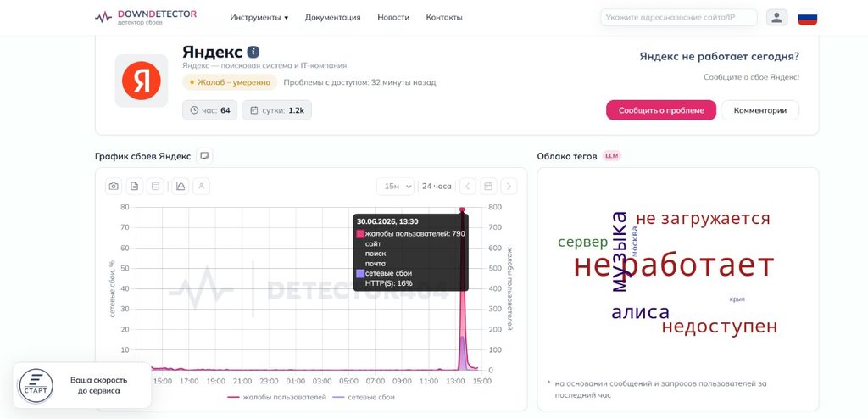Image resolution: width=868 pixels, height=419 pixels.
Task: Click the database data icon
Action: [x=156, y=187]
